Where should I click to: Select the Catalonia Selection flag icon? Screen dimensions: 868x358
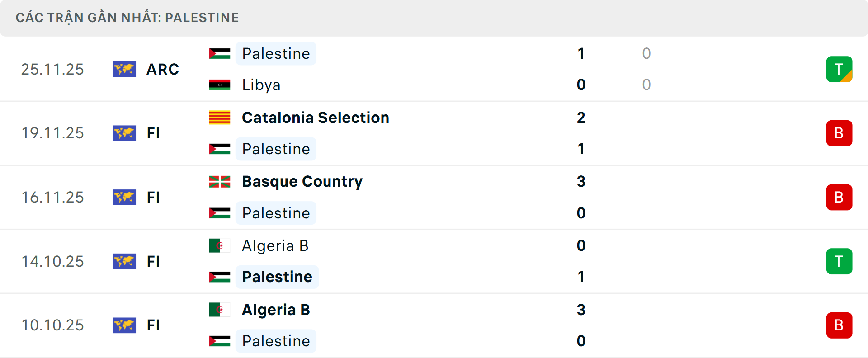pos(220,118)
